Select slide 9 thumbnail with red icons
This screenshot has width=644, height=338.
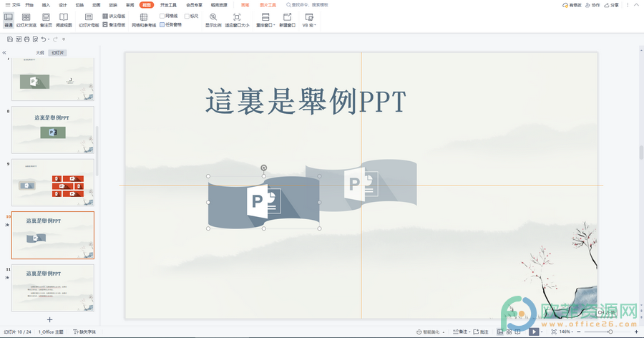[52, 183]
